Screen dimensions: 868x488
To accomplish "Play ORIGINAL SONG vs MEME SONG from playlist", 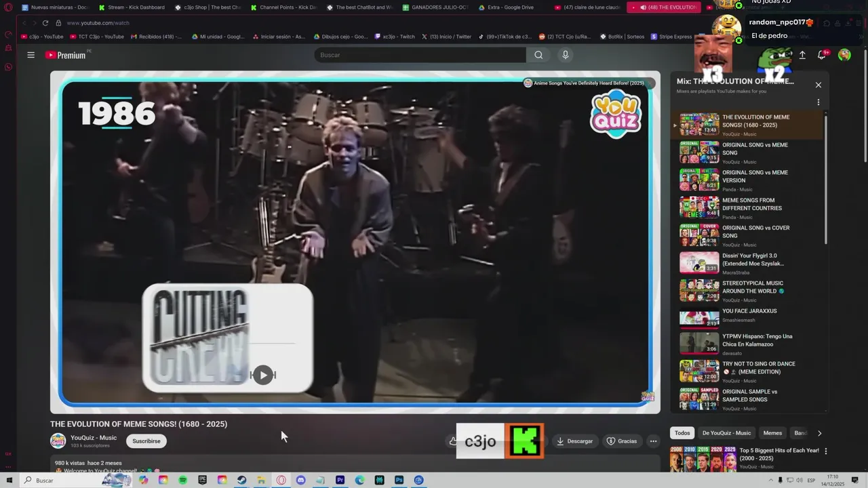I will [747, 152].
